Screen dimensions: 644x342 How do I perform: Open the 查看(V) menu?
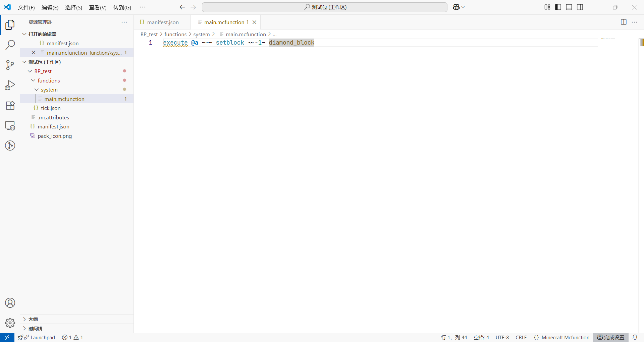tap(98, 7)
